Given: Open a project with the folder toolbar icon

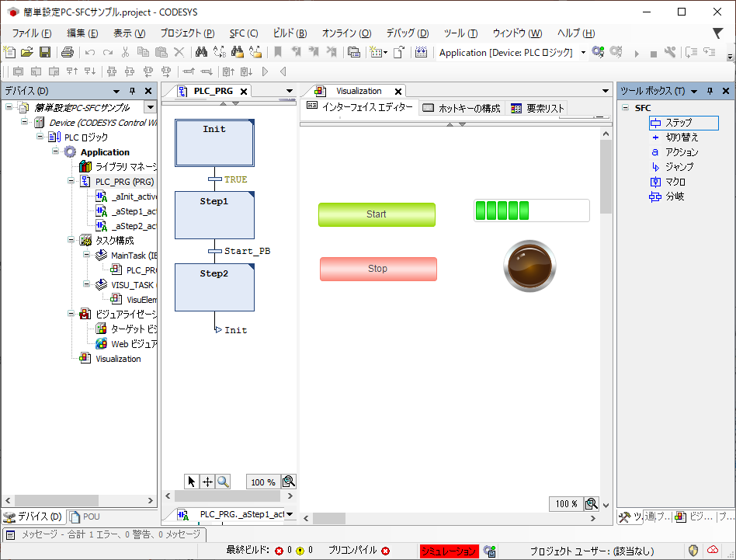Looking at the screenshot, I should pos(26,50).
